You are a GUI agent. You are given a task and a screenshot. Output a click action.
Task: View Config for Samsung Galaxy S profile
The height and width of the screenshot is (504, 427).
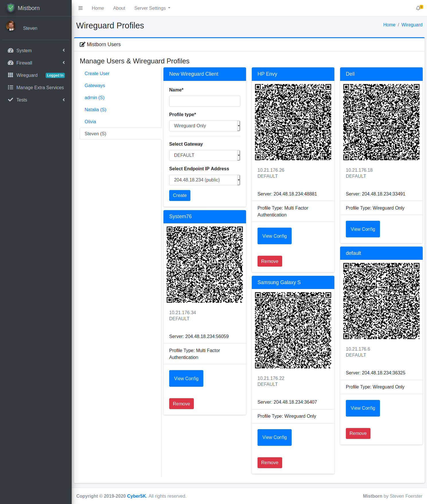[274, 437]
